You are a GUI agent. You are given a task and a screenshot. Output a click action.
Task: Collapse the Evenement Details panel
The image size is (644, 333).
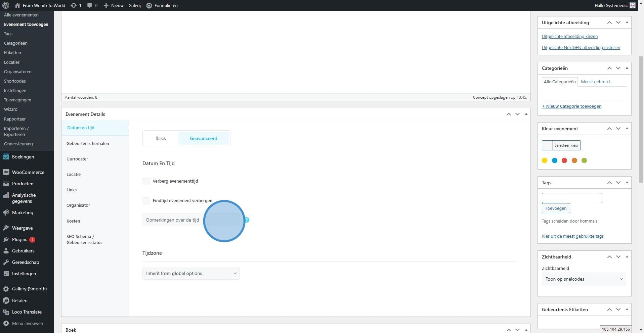coord(526,114)
